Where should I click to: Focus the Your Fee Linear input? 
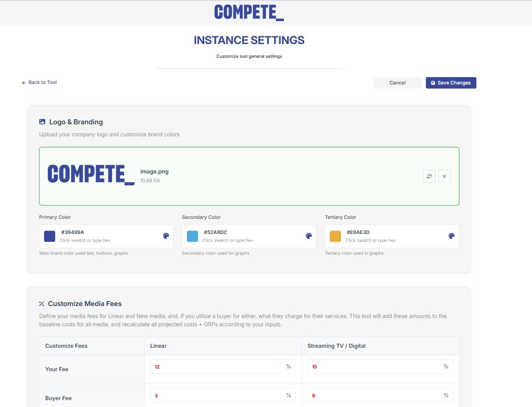pyautogui.click(x=223, y=367)
